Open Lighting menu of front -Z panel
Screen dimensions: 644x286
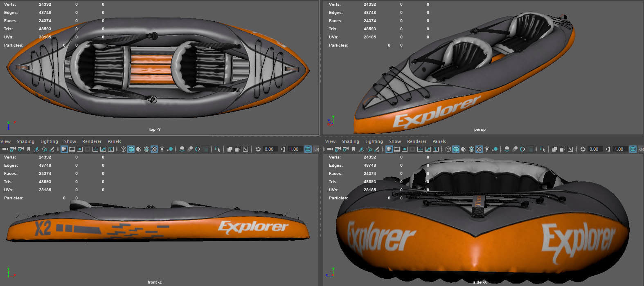click(x=49, y=141)
